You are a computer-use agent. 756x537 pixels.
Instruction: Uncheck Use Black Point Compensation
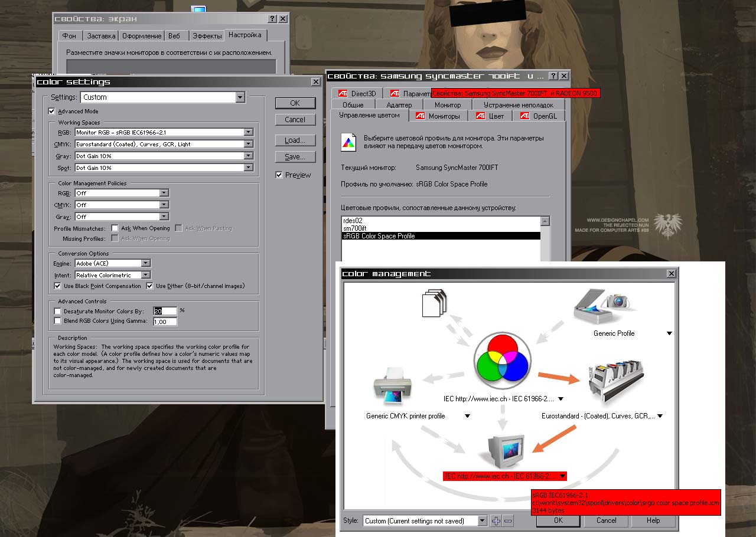pos(58,286)
